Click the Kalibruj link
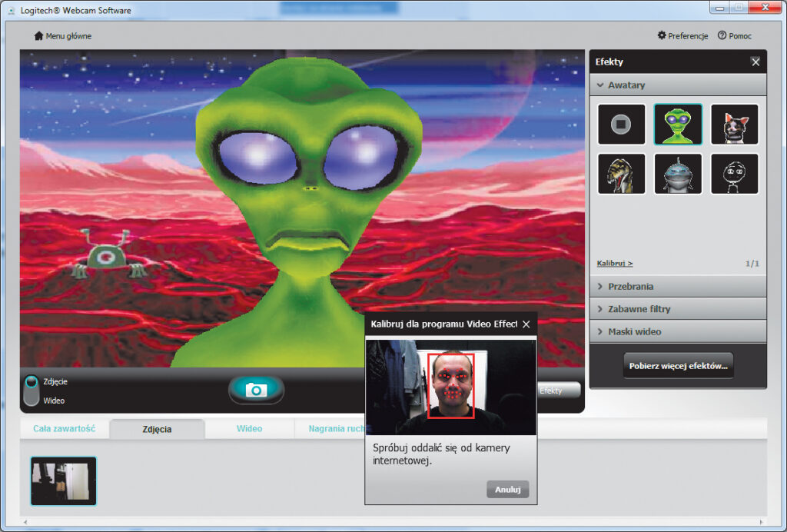787x532 pixels. tap(615, 264)
